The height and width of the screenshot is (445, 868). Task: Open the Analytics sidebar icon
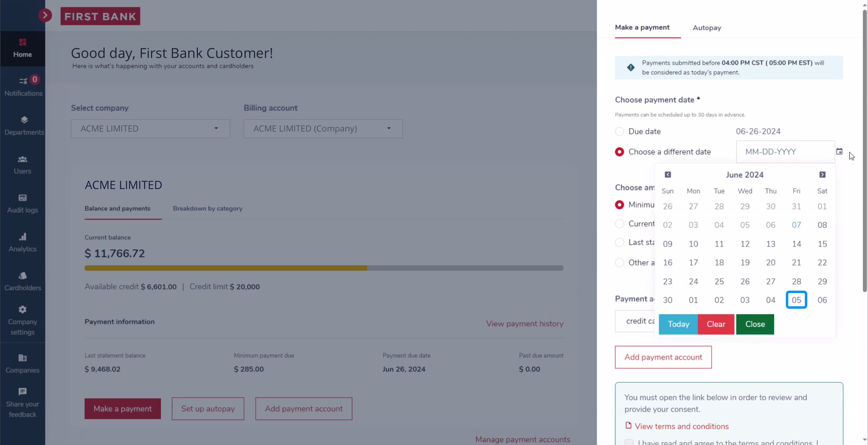tap(23, 237)
